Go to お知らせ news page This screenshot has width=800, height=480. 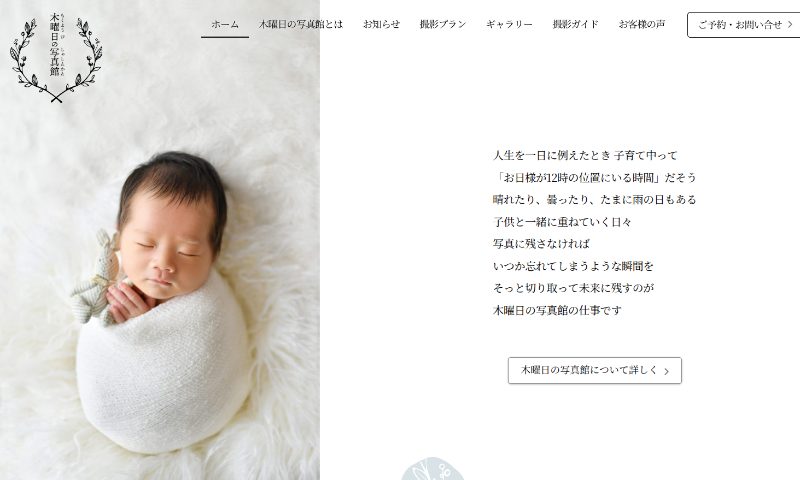381,24
